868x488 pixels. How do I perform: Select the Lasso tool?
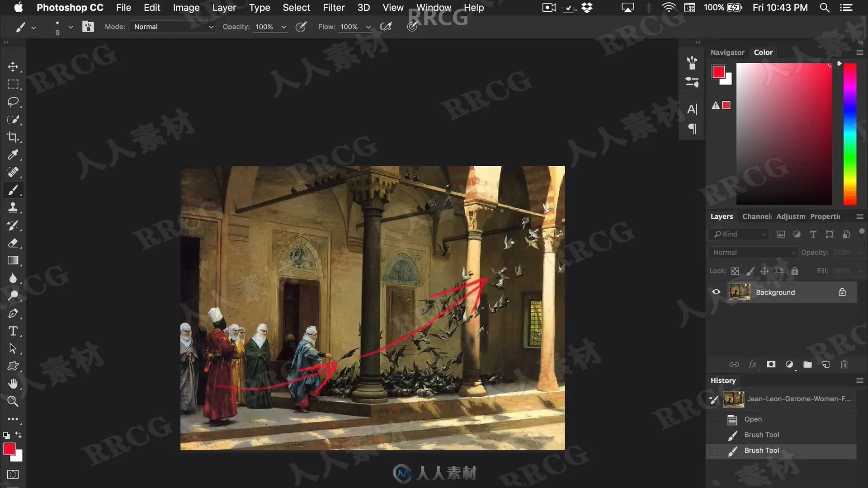pos(13,102)
